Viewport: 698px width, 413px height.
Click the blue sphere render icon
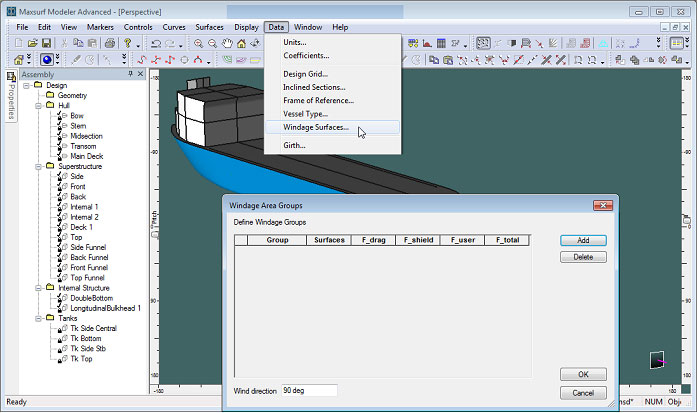[46, 60]
